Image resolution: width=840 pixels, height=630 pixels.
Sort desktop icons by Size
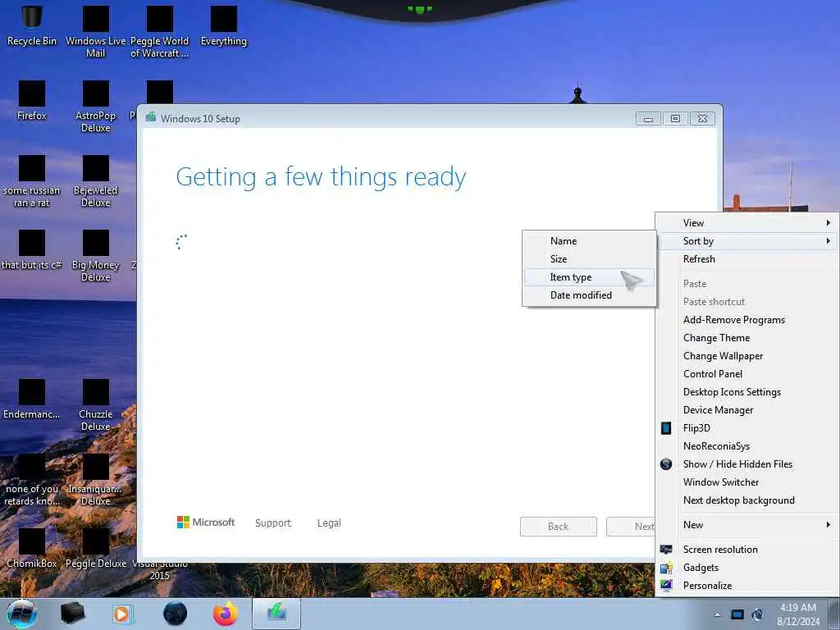tap(589, 258)
